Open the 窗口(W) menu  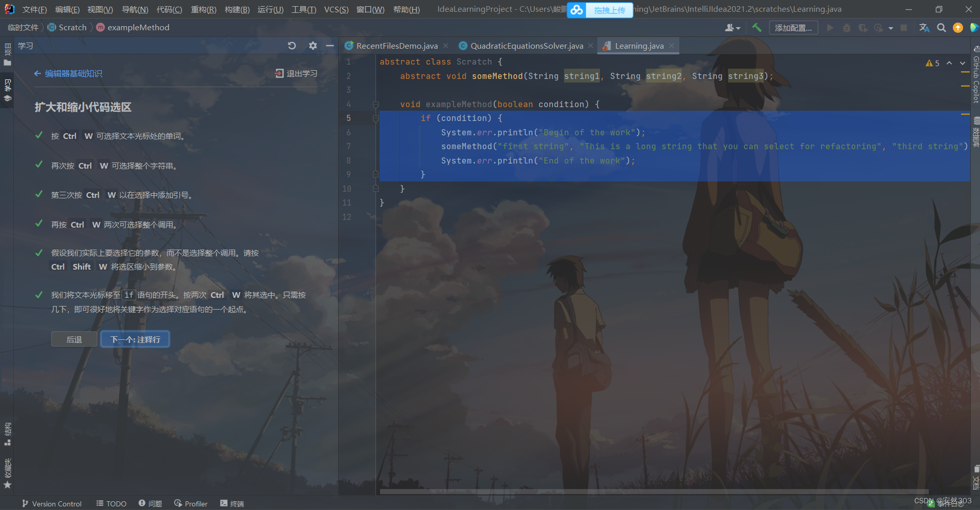coord(370,9)
